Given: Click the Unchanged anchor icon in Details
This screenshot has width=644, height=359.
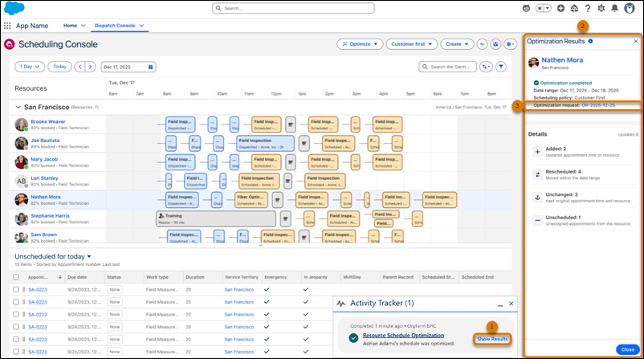Looking at the screenshot, I should 537,198.
